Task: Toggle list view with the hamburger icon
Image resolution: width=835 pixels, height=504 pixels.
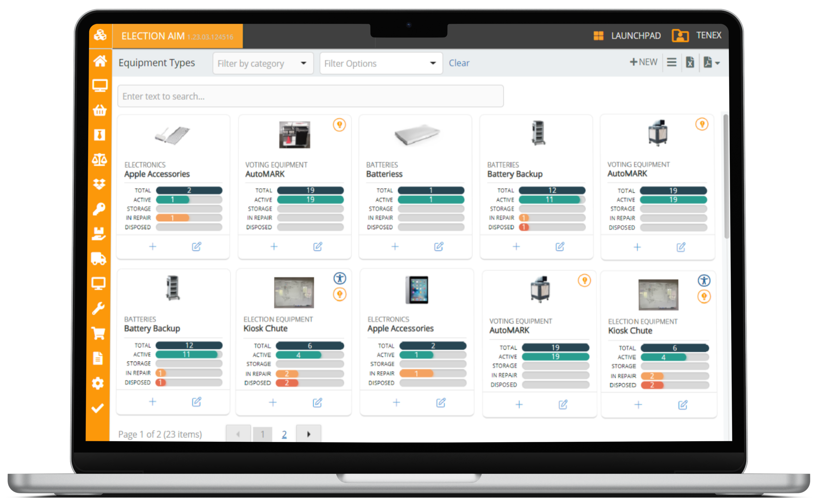Action: pyautogui.click(x=672, y=62)
